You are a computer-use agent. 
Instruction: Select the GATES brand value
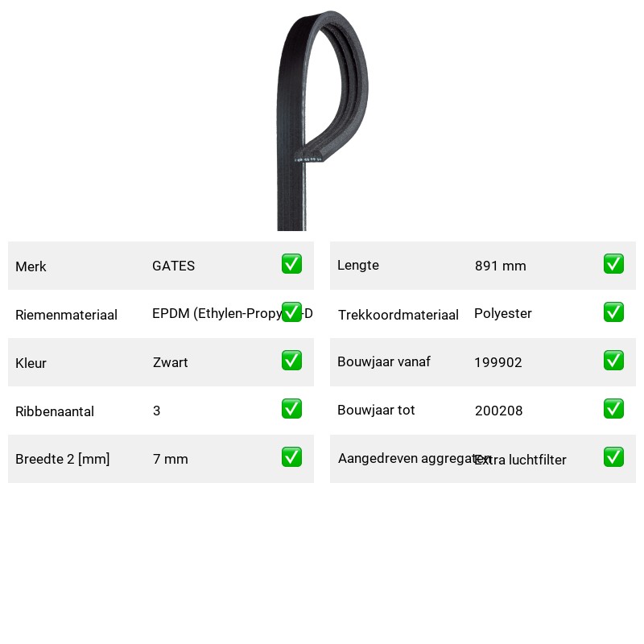173,266
